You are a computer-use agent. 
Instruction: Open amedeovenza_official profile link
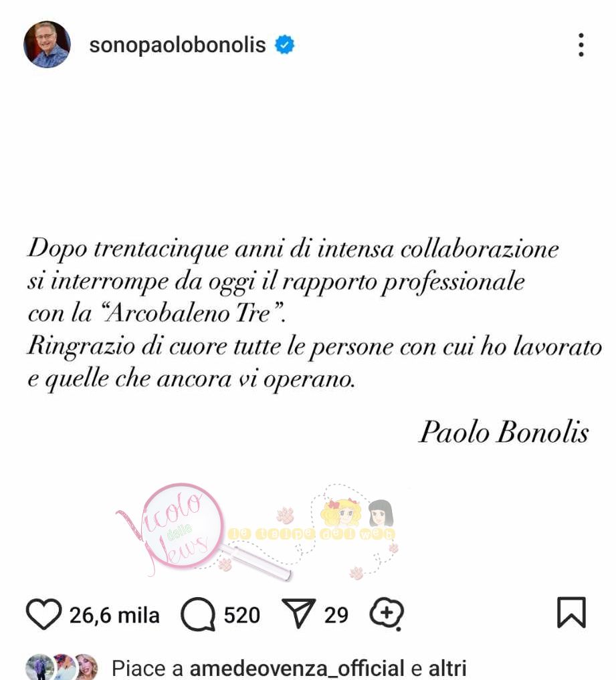click(x=297, y=668)
